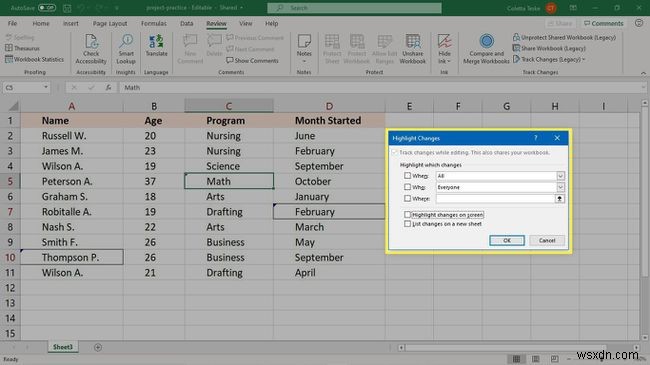Open the Thesaurus tool

pyautogui.click(x=23, y=49)
